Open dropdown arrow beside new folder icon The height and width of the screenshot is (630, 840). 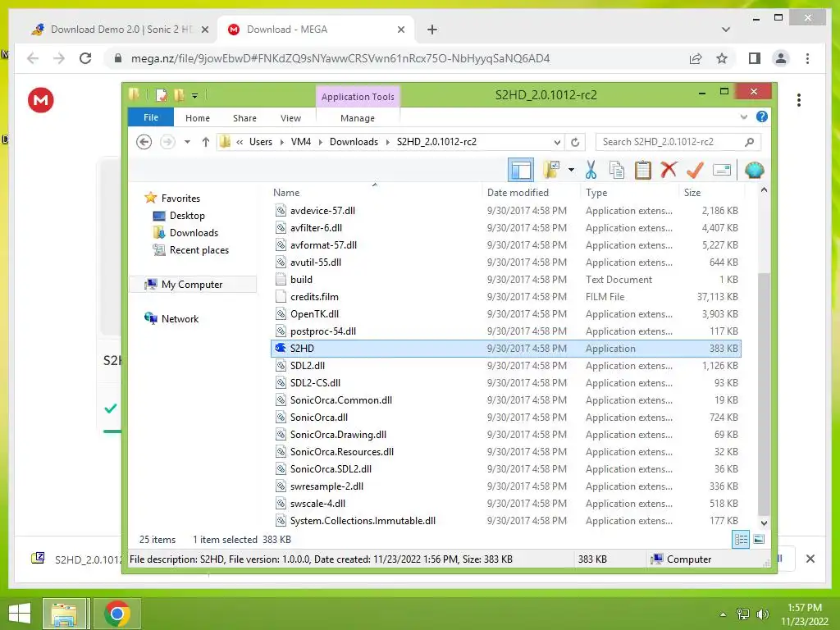pyautogui.click(x=572, y=171)
